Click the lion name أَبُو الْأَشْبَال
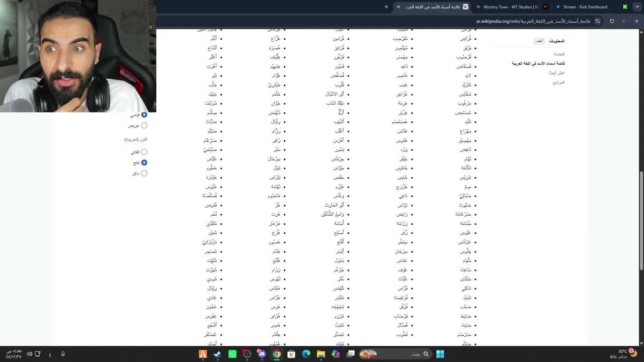 (x=335, y=94)
